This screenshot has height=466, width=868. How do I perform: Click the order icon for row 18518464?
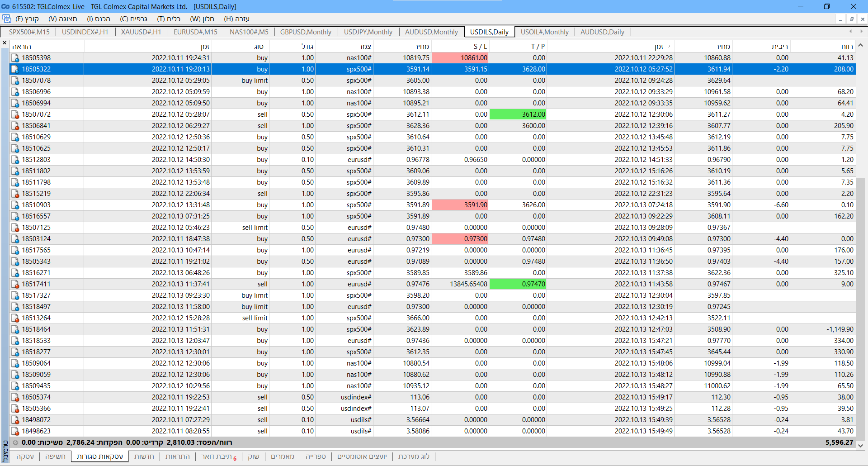click(x=15, y=329)
